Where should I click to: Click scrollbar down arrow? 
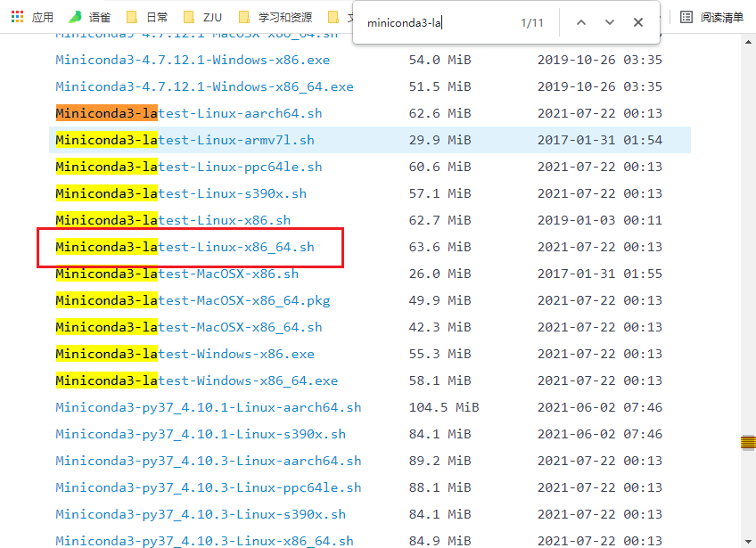[x=748, y=541]
